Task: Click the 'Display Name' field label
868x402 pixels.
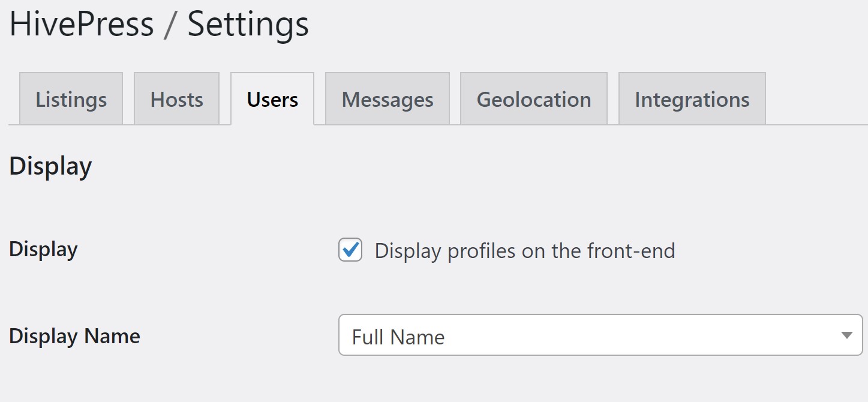Action: pos(74,336)
